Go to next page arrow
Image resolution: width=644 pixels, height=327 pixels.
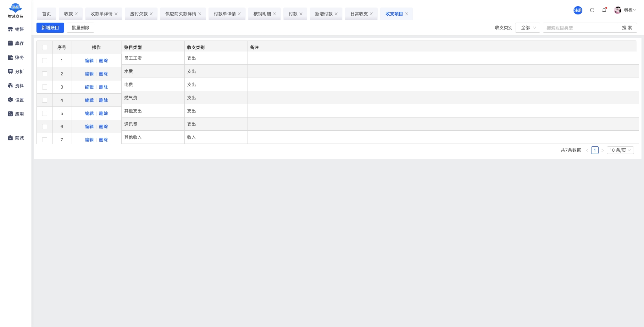pyautogui.click(x=602, y=150)
